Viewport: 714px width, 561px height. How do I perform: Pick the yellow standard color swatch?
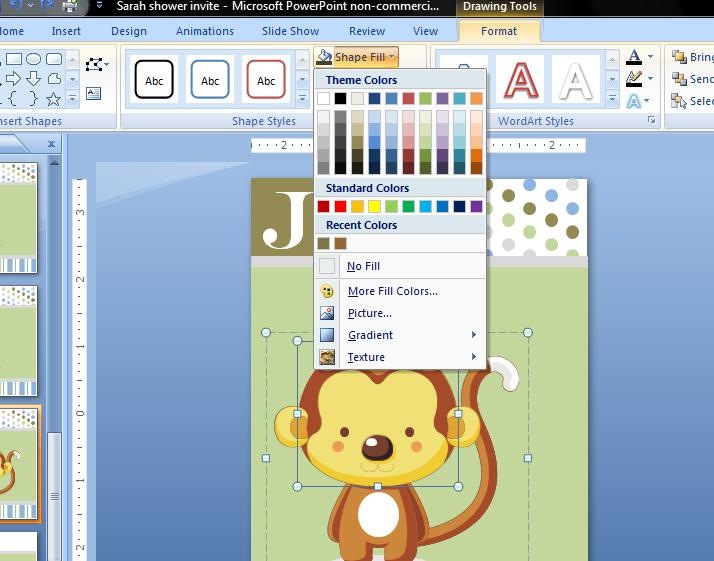point(374,207)
